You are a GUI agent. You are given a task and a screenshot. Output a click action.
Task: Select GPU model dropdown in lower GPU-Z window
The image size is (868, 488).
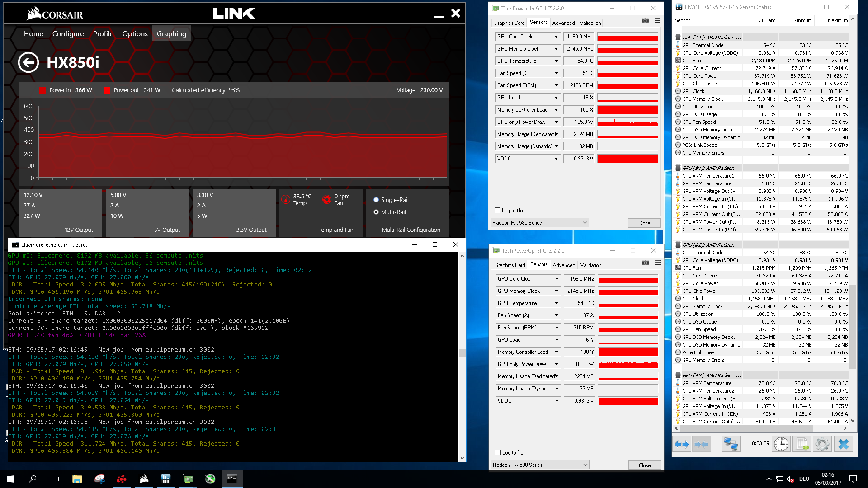[x=538, y=465]
